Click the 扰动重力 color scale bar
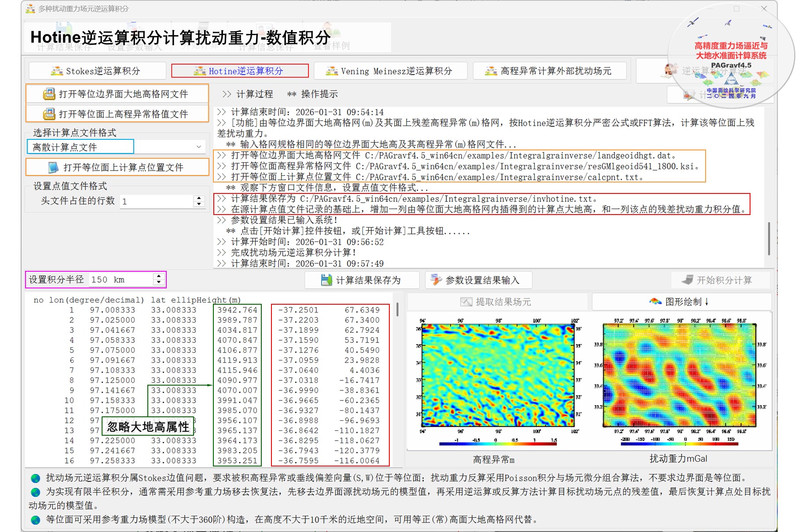Screen dimensions: 798x532 pos(680,444)
